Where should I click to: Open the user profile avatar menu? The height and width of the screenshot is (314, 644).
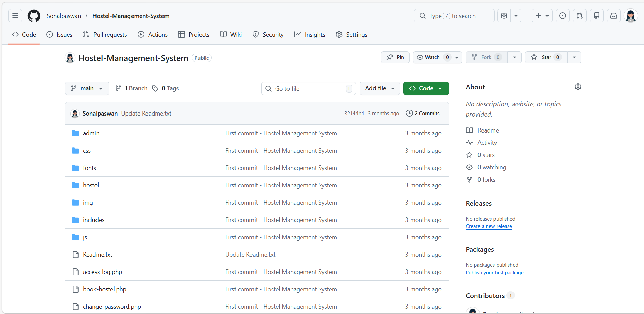click(x=631, y=16)
